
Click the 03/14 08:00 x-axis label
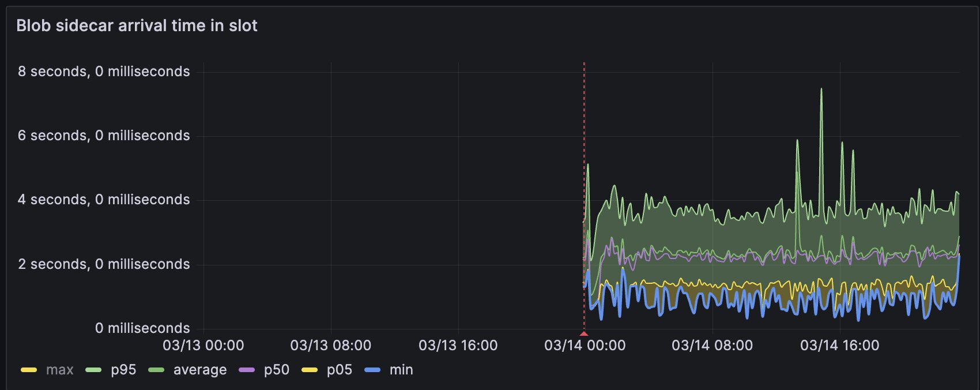pyautogui.click(x=712, y=346)
